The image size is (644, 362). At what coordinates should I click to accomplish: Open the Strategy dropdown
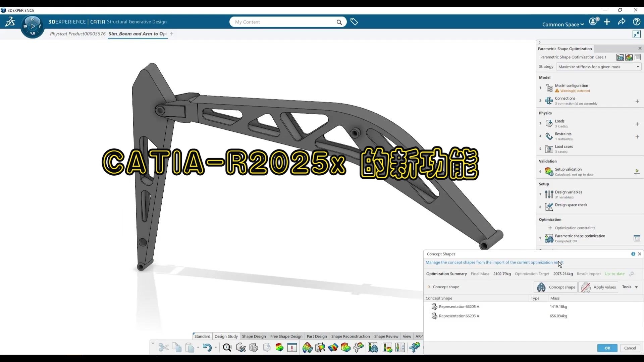pos(598,67)
